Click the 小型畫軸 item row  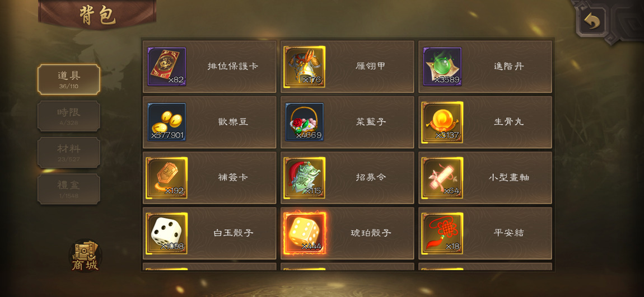click(485, 178)
